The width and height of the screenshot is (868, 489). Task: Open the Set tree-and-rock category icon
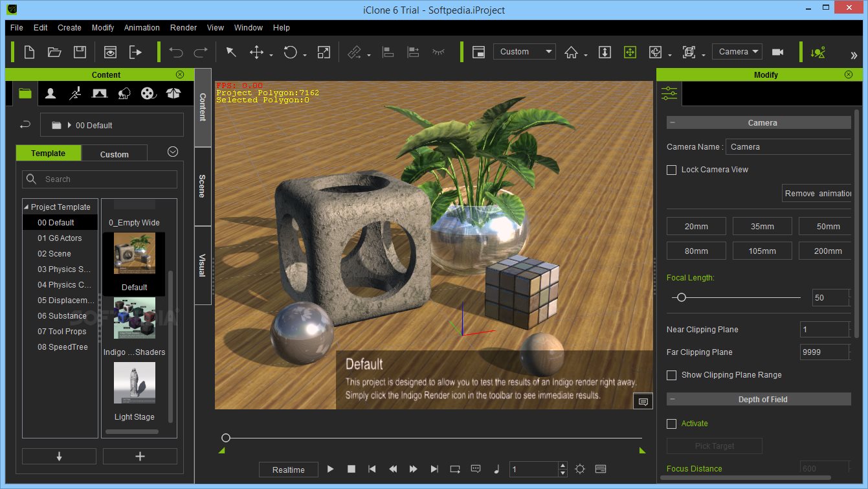click(124, 93)
